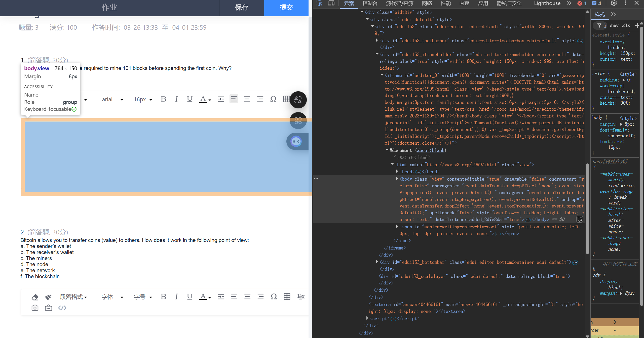Image resolution: width=644 pixels, height=338 pixels.
Task: Toggle device toolbar emulation icon
Action: click(331, 3)
